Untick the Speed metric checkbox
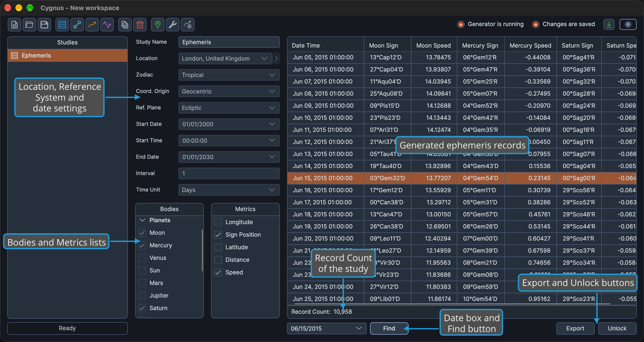The width and height of the screenshot is (644, 342). (218, 272)
